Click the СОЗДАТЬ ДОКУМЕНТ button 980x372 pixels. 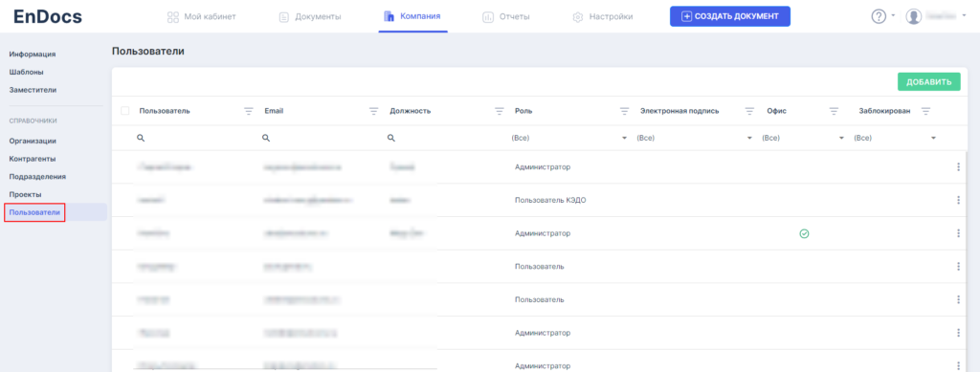[730, 16]
